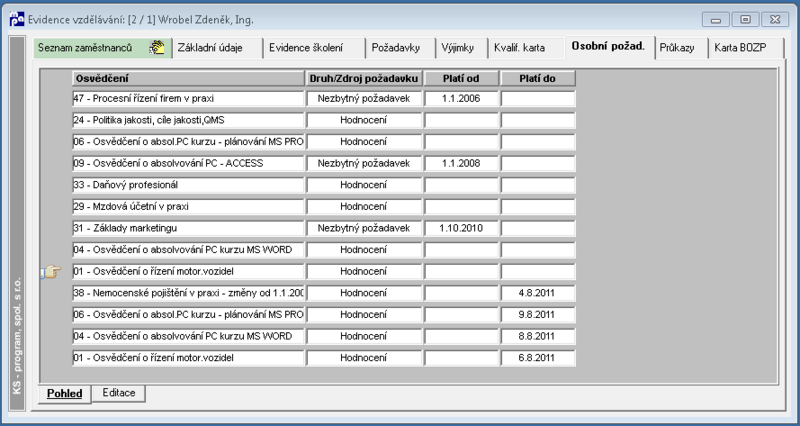Select row 38 - Nemocenské pojištění v praxi
800x426 pixels.
188,293
